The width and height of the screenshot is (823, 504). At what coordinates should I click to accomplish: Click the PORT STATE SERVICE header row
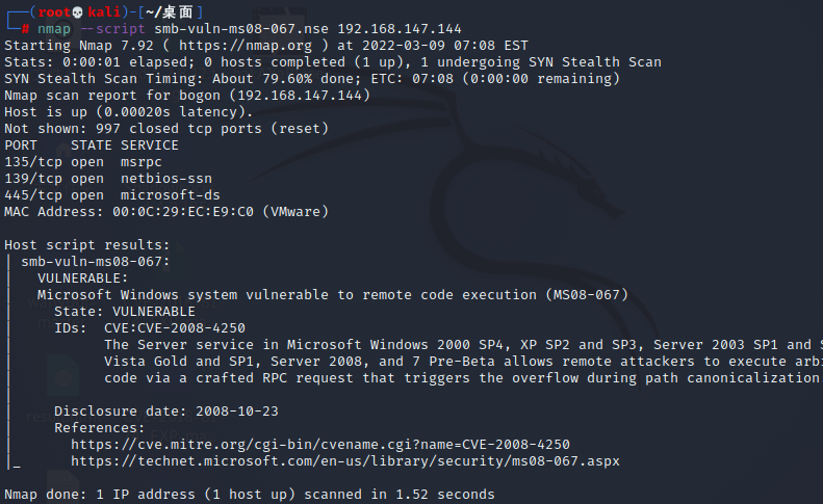point(91,145)
